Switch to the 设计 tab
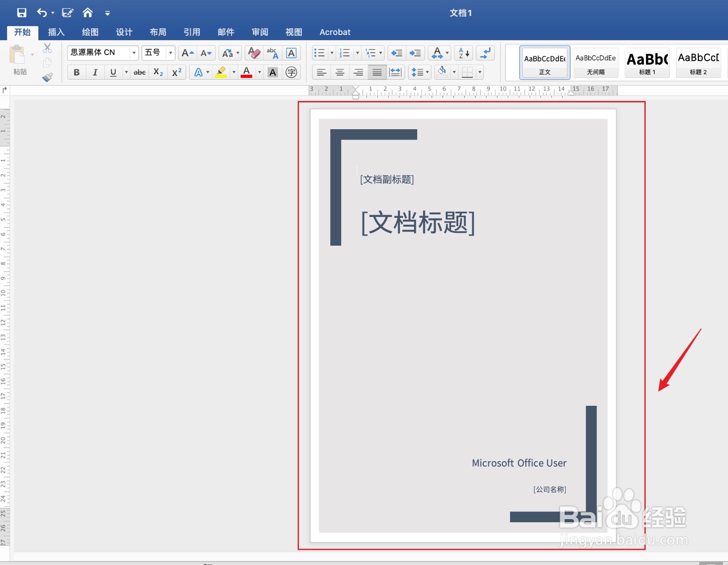The image size is (728, 565). (x=124, y=32)
